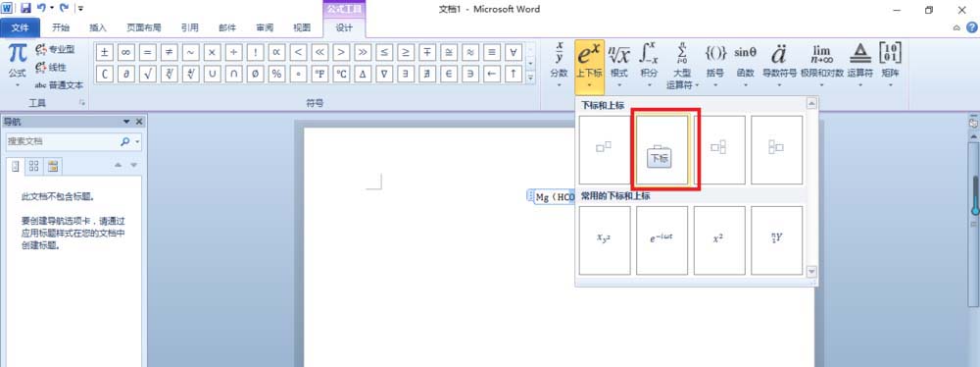Insert the up arrow ↑ symbol

pos(514,74)
